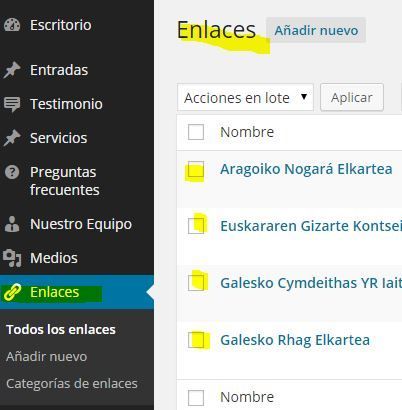Click the Aplicar button
The height and width of the screenshot is (410, 402).
click(352, 98)
